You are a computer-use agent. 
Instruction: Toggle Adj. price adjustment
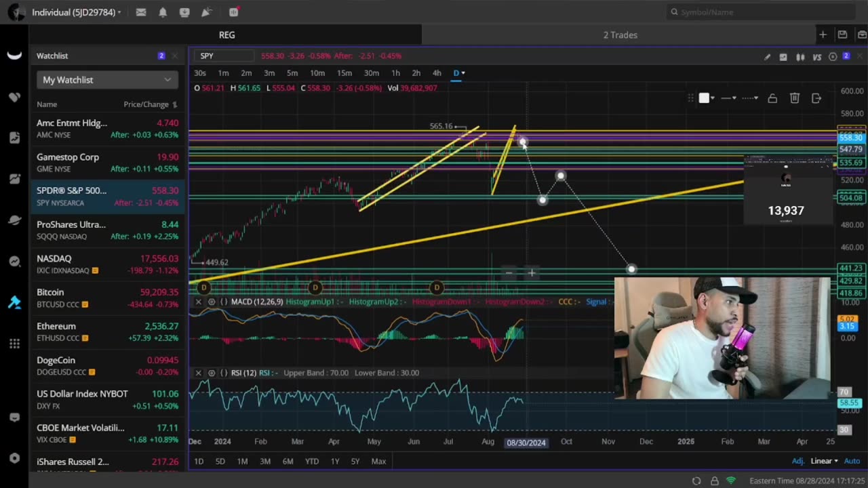pos(798,461)
